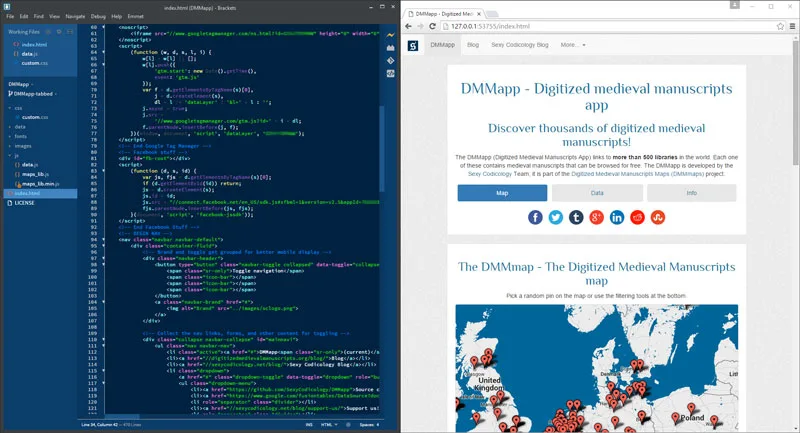
Task: Click the fourth Brackets right toolbar icon
Action: 390,73
